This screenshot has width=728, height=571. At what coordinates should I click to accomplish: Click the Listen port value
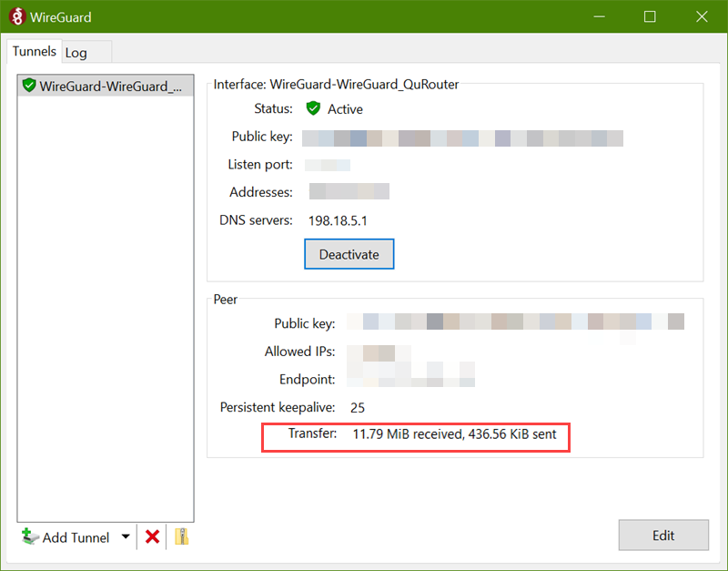(x=328, y=165)
